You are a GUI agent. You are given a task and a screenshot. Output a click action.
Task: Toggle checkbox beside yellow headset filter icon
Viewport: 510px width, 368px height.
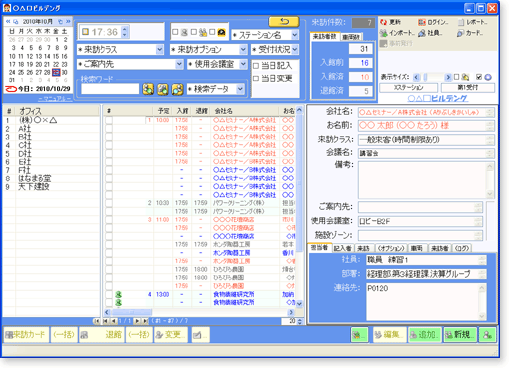pyautogui.click(x=212, y=32)
